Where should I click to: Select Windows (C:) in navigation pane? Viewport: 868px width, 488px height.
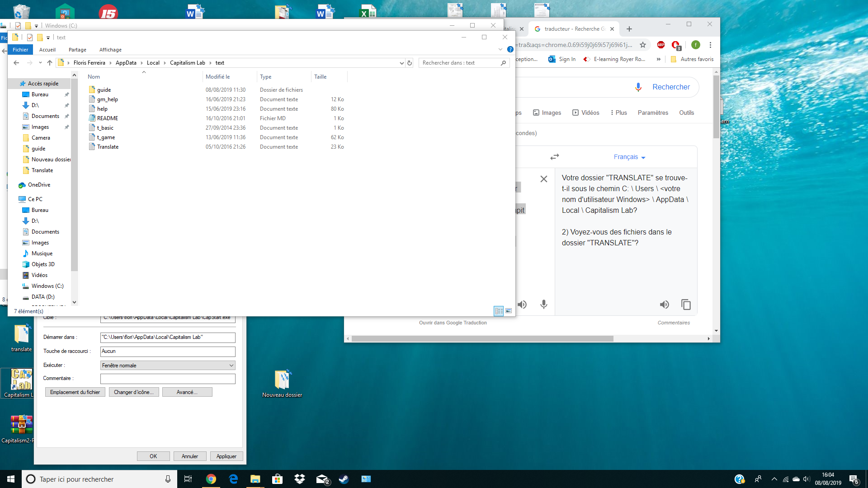point(47,286)
